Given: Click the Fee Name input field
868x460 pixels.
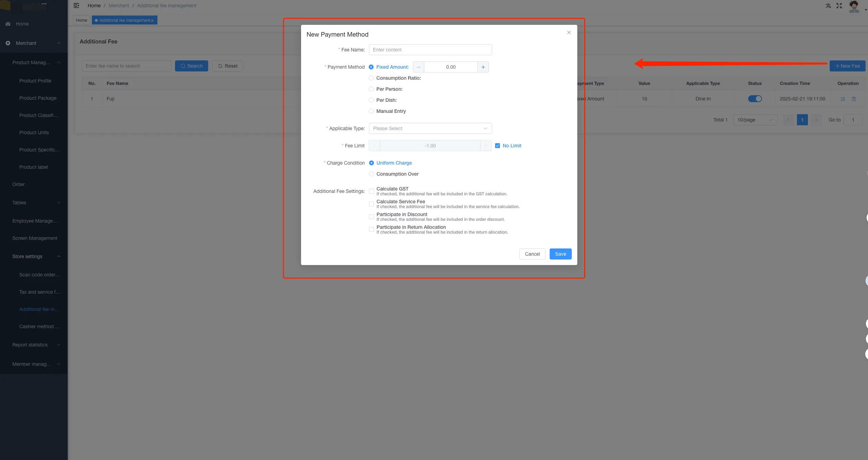Looking at the screenshot, I should tap(430, 50).
